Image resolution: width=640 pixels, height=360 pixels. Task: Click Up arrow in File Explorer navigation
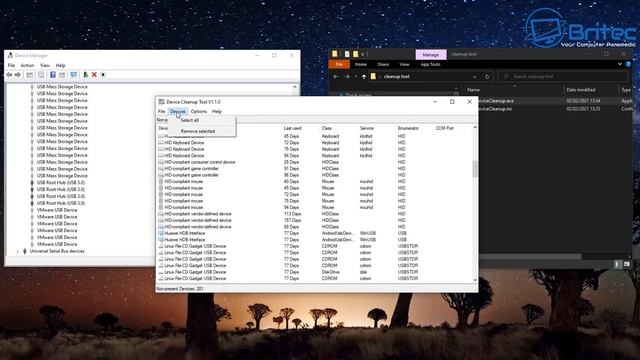[364, 77]
